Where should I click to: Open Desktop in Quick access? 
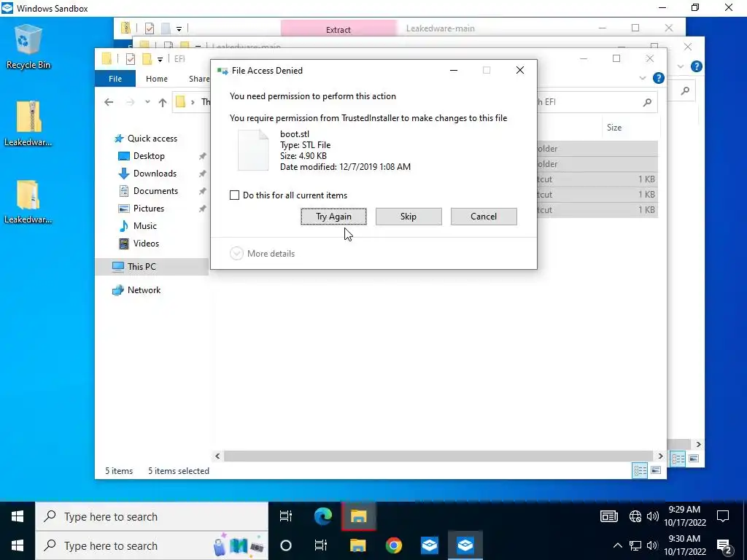click(149, 156)
